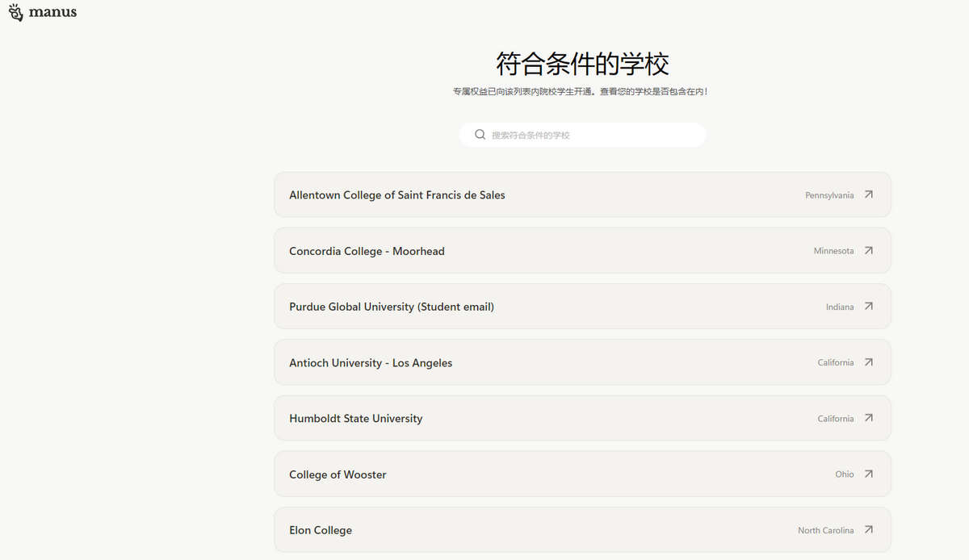Select Humboldt State University entry
Screen dimensions: 969x560
tap(582, 418)
